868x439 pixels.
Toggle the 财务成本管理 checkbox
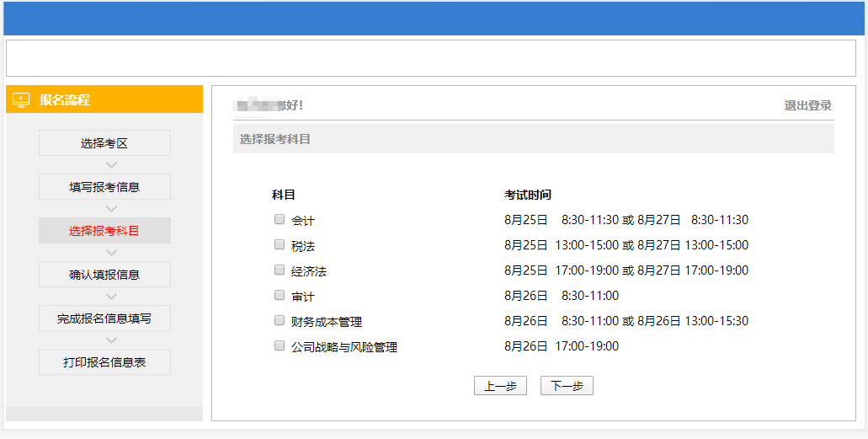pyautogui.click(x=280, y=321)
